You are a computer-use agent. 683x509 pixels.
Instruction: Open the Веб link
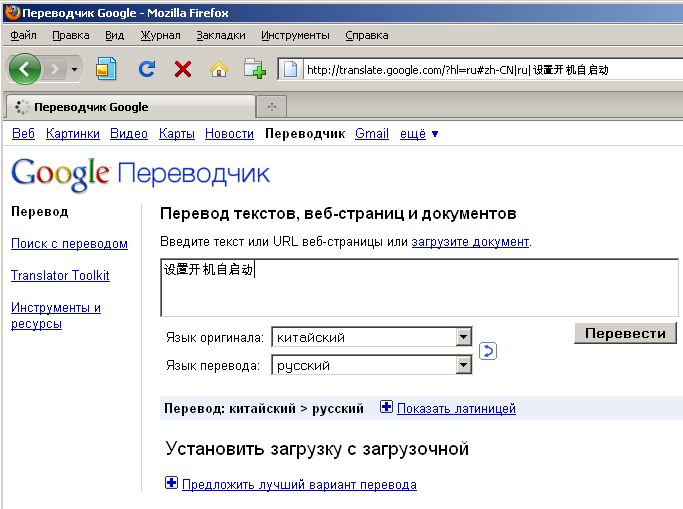[23, 133]
